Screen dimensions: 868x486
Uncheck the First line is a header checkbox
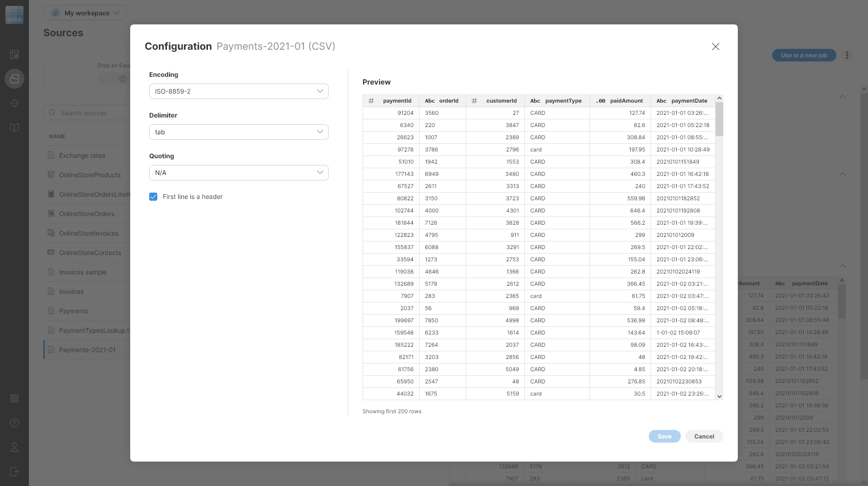tap(153, 197)
